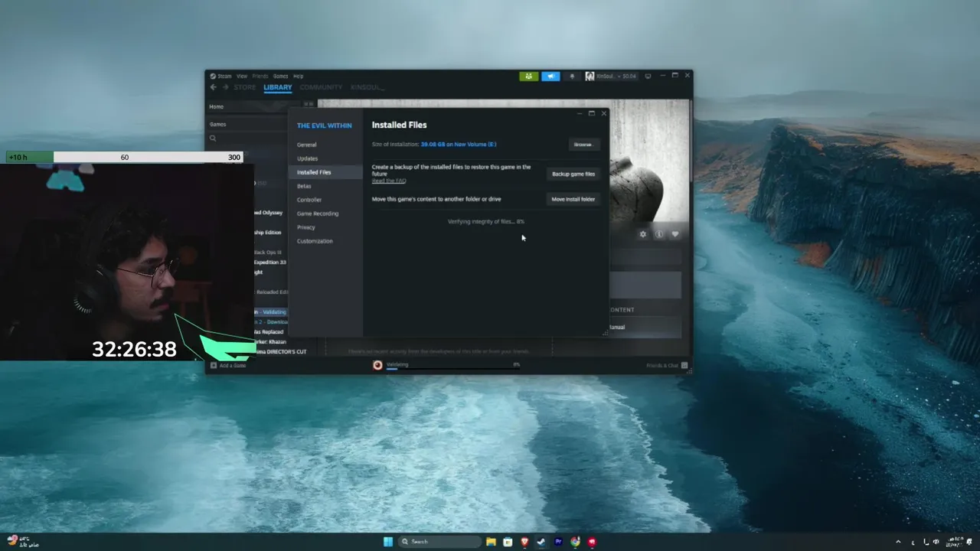
Task: Open the green friends activity button
Action: 528,76
